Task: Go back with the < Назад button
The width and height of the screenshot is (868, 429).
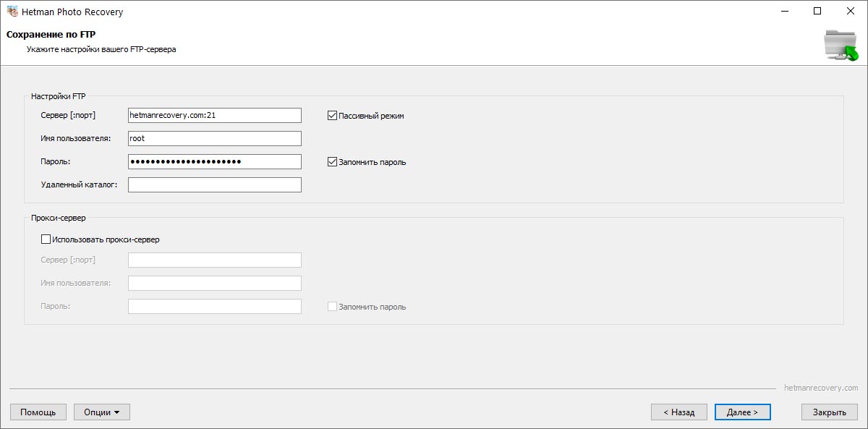Action: (678, 412)
